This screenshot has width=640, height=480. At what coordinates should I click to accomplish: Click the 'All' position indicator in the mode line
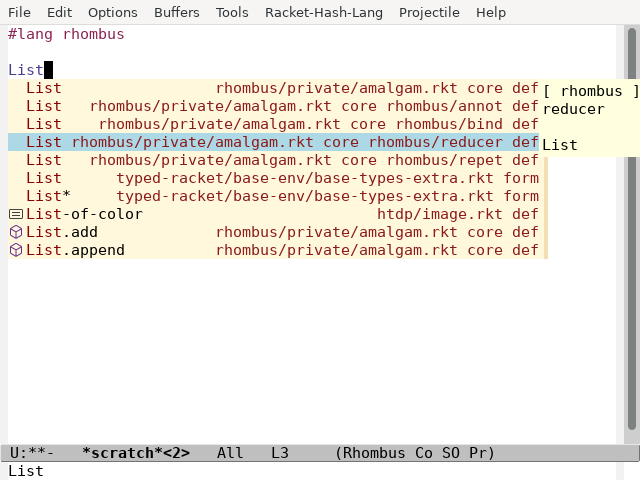(x=230, y=453)
